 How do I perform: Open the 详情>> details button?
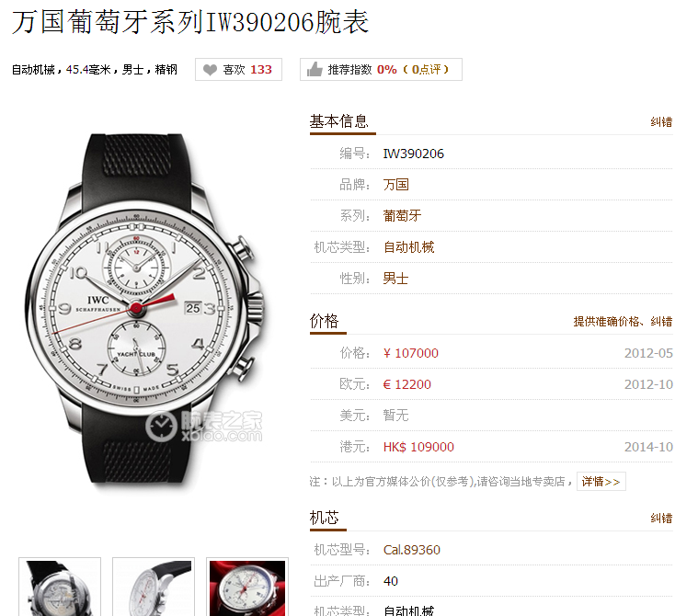coord(601,481)
